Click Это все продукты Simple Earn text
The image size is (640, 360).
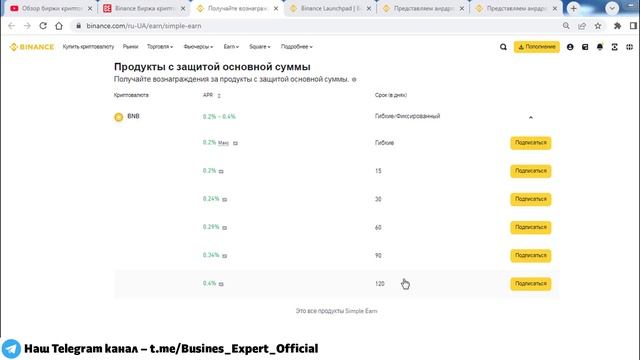click(336, 311)
